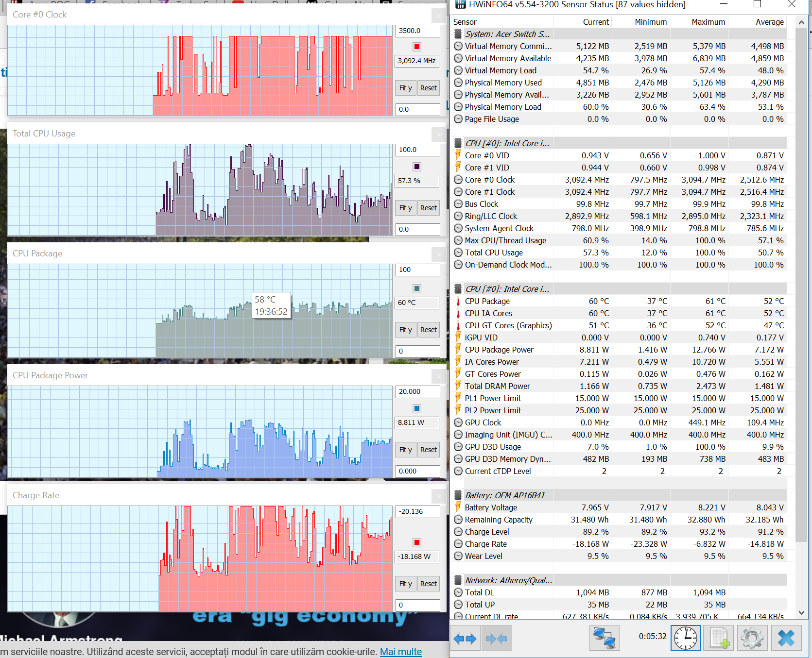The image size is (812, 658).
Task: Click the Average column header
Action: pyautogui.click(x=757, y=22)
